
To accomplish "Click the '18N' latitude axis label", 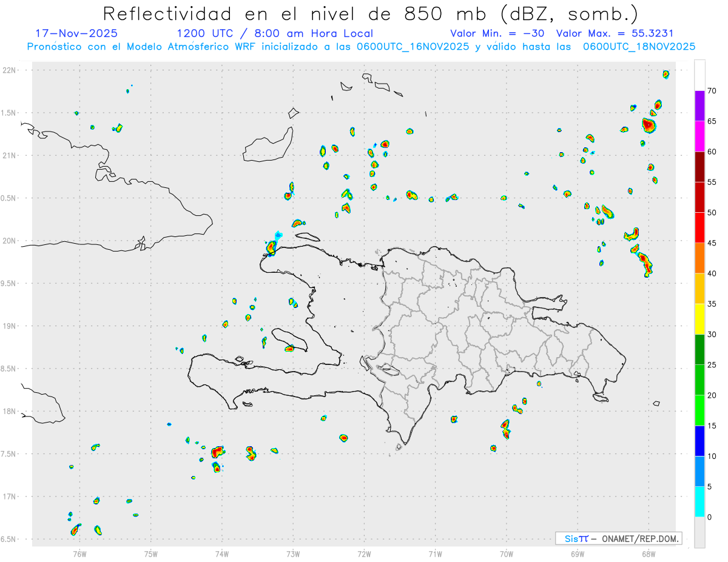I will [x=10, y=411].
